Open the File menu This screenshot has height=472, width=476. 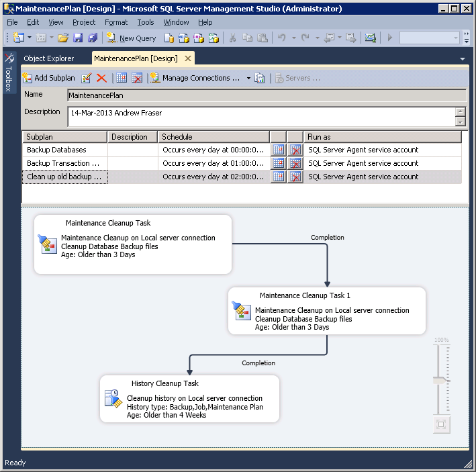pyautogui.click(x=12, y=22)
